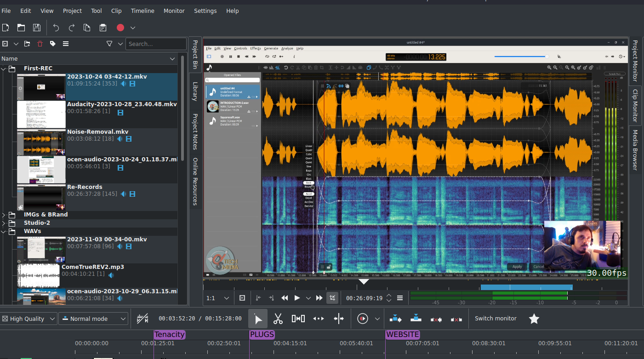Toggle audio icon on 2023-10-24 03-42-12.mkv
This screenshot has width=644, height=359.
[x=123, y=84]
